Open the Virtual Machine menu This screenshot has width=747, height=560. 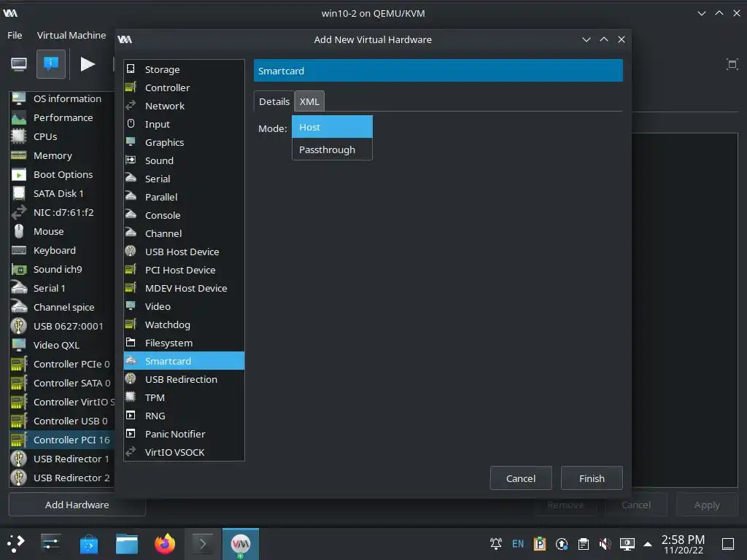click(x=71, y=35)
